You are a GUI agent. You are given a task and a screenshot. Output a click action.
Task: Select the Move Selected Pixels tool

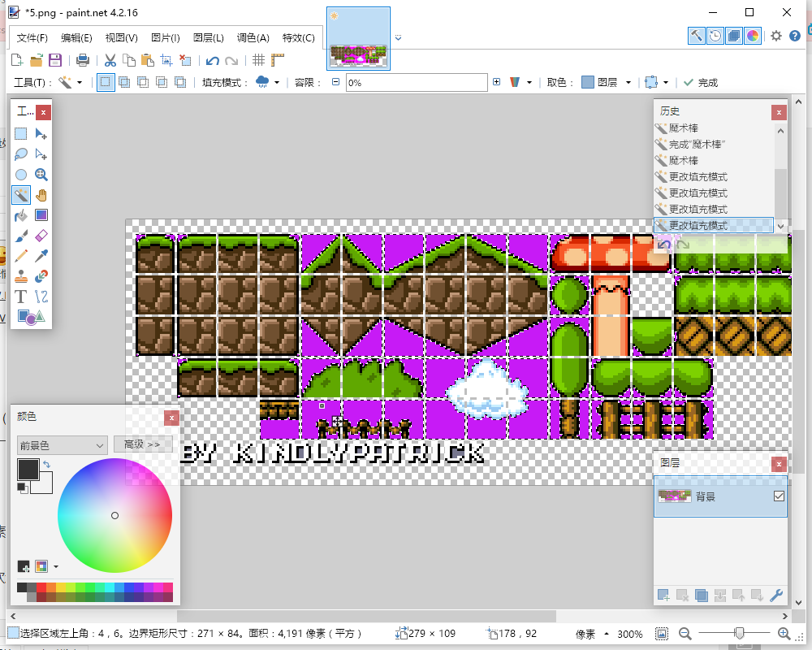pos(41,134)
